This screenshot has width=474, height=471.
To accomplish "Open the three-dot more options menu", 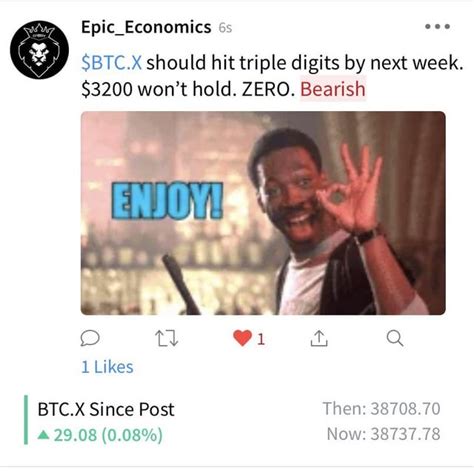I will pos(438,26).
